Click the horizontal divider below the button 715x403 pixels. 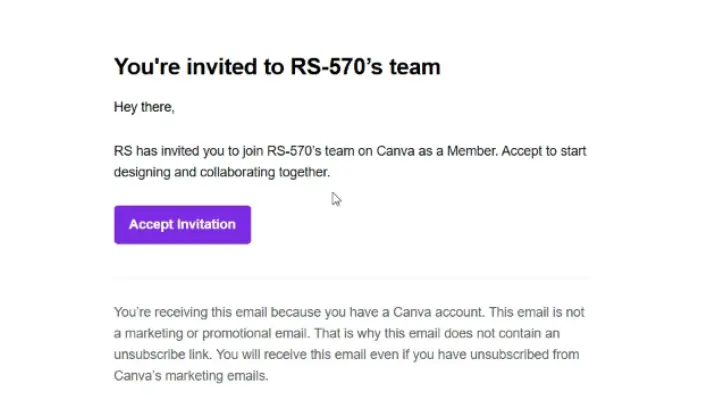352,277
